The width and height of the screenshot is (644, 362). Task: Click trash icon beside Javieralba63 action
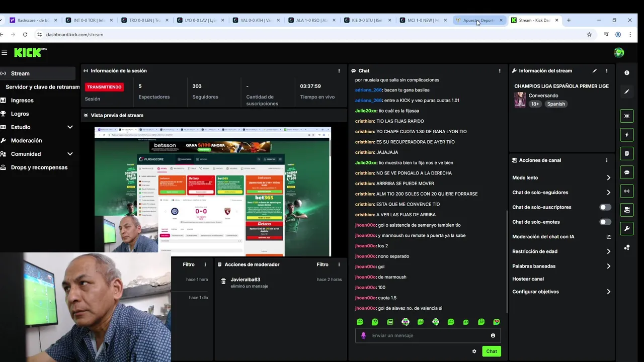pyautogui.click(x=223, y=282)
